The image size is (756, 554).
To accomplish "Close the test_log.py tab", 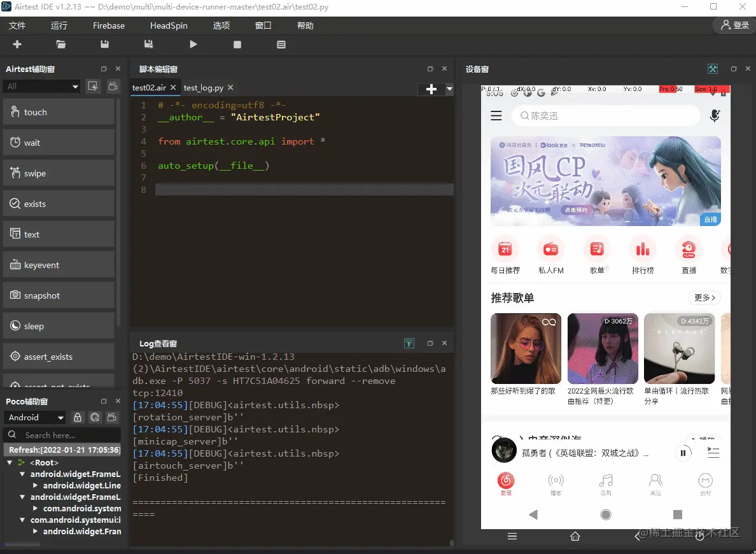I will [230, 87].
